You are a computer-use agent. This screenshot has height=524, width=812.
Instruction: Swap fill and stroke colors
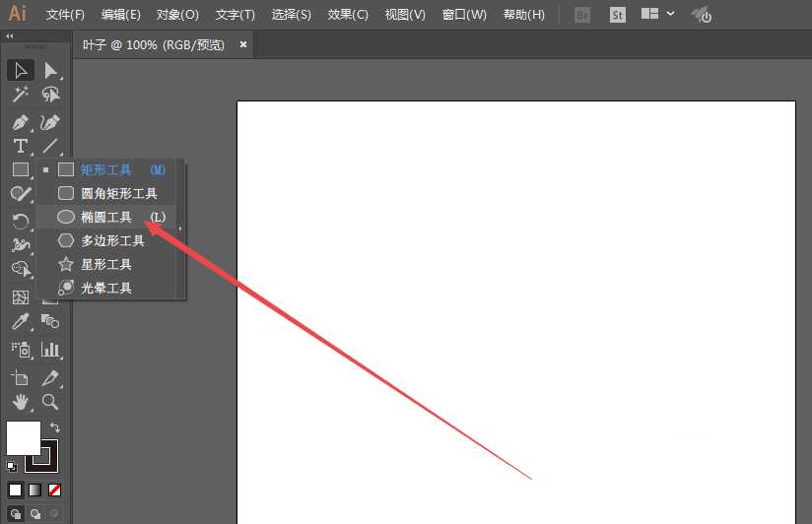(x=55, y=427)
